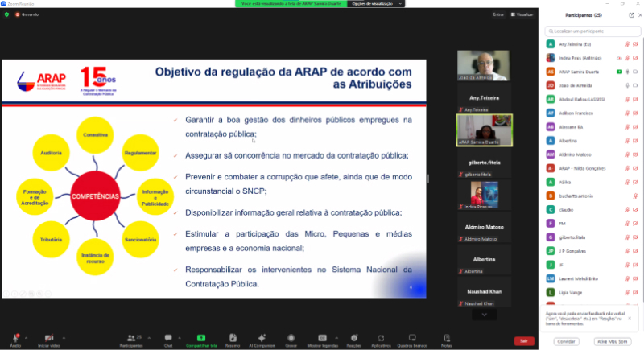Click screen share icon for ARAP Samira Duarte

tap(619, 72)
